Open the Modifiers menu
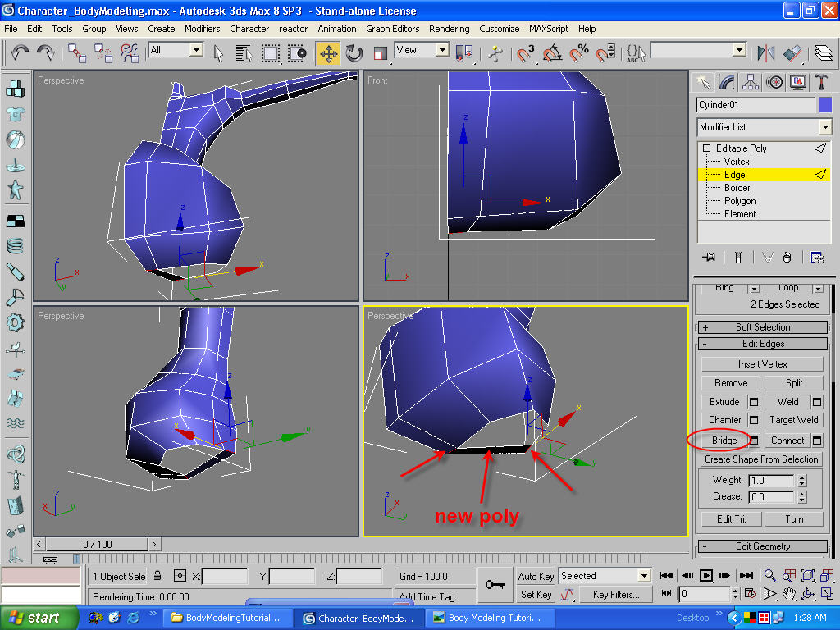 click(202, 29)
